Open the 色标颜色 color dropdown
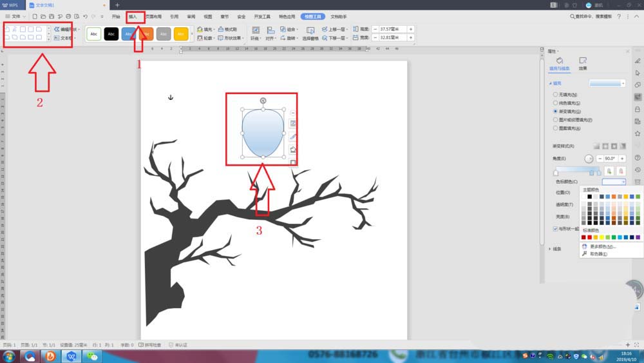Screen dimensions: 644x363 pos(614,182)
